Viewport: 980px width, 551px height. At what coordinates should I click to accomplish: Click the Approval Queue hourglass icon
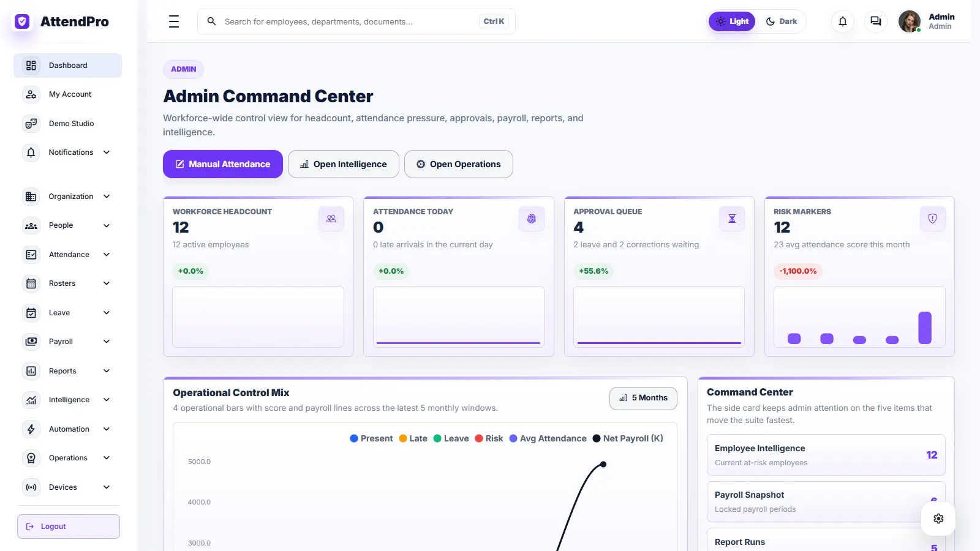tap(732, 219)
